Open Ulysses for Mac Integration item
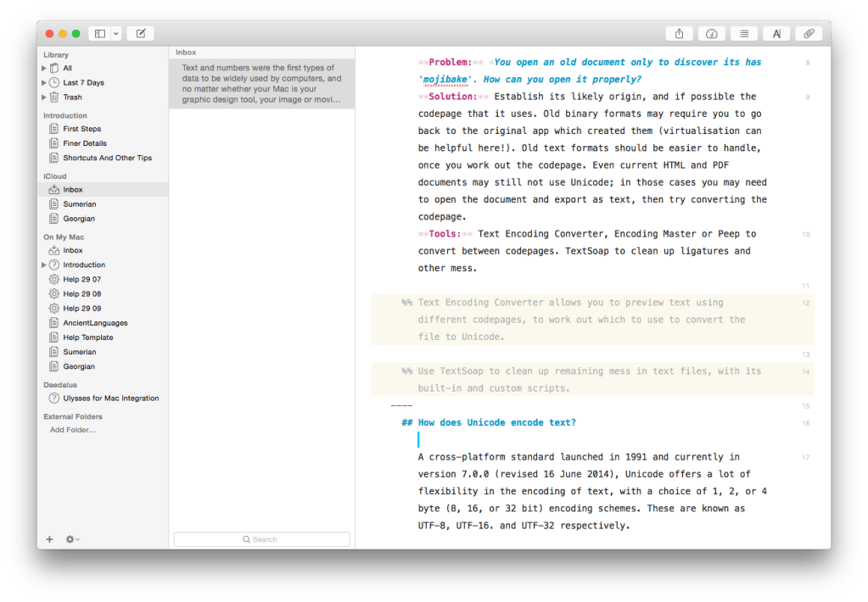The image size is (868, 602). [110, 399]
